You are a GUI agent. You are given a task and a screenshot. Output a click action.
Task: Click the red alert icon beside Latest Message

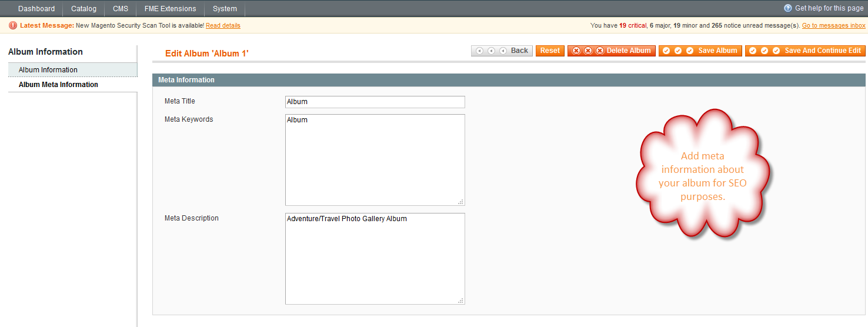[13, 25]
